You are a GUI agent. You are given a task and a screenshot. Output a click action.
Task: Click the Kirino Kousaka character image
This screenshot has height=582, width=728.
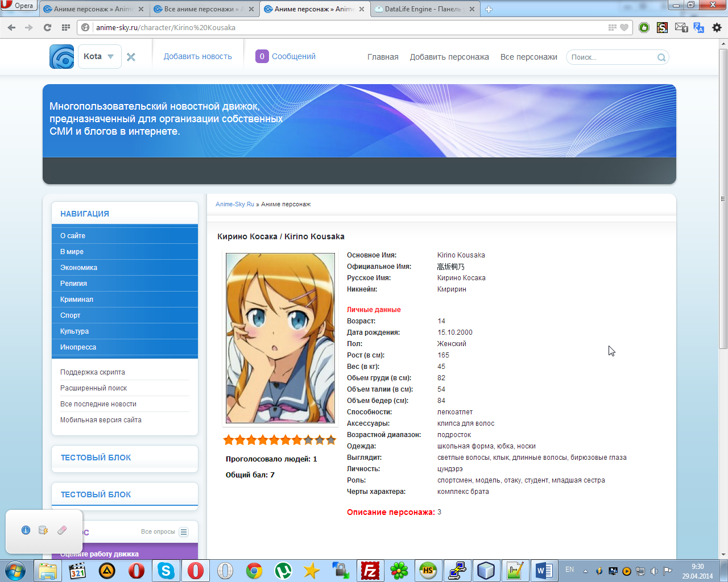point(280,338)
